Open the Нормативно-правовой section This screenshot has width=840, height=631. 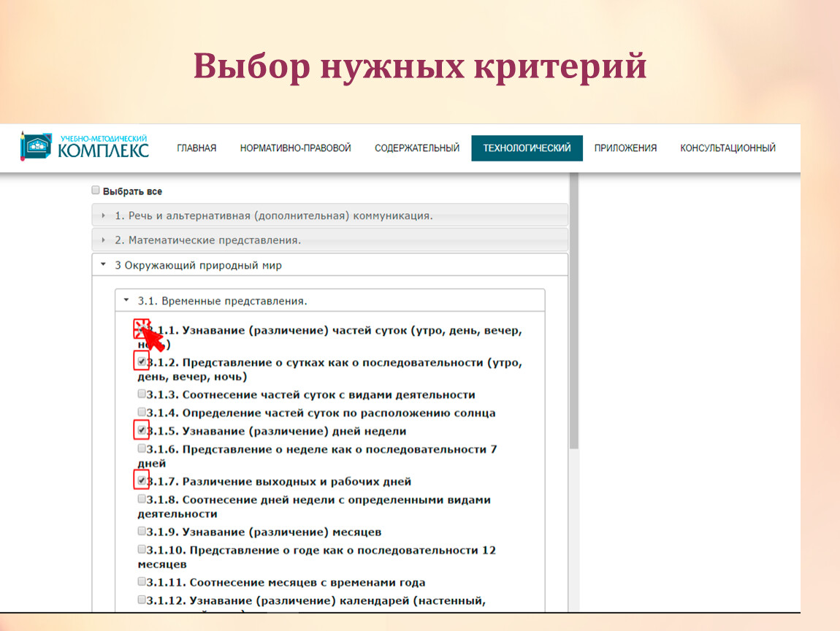click(x=295, y=148)
